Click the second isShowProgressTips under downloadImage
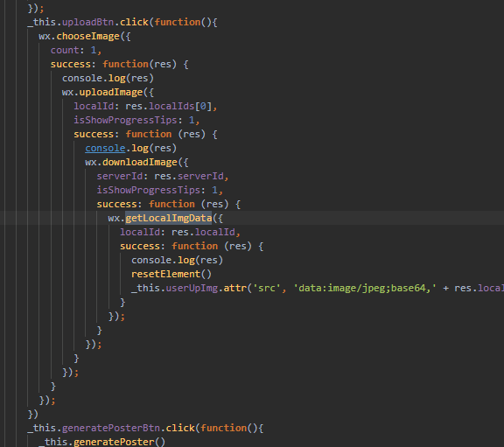 click(x=149, y=190)
